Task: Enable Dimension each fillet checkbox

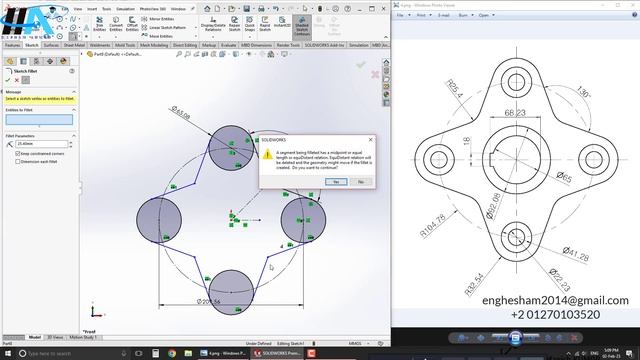Action: pyautogui.click(x=18, y=162)
